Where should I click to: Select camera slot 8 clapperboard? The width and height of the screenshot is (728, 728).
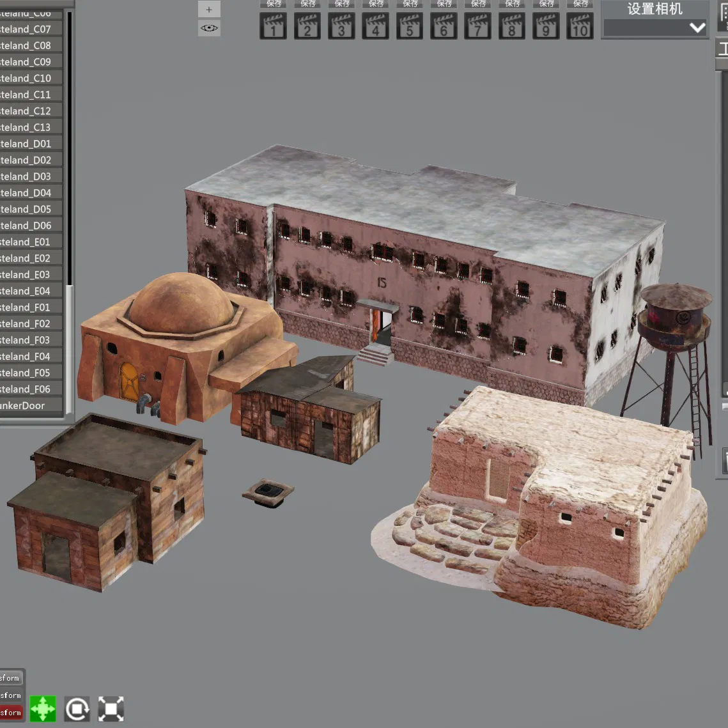[511, 26]
